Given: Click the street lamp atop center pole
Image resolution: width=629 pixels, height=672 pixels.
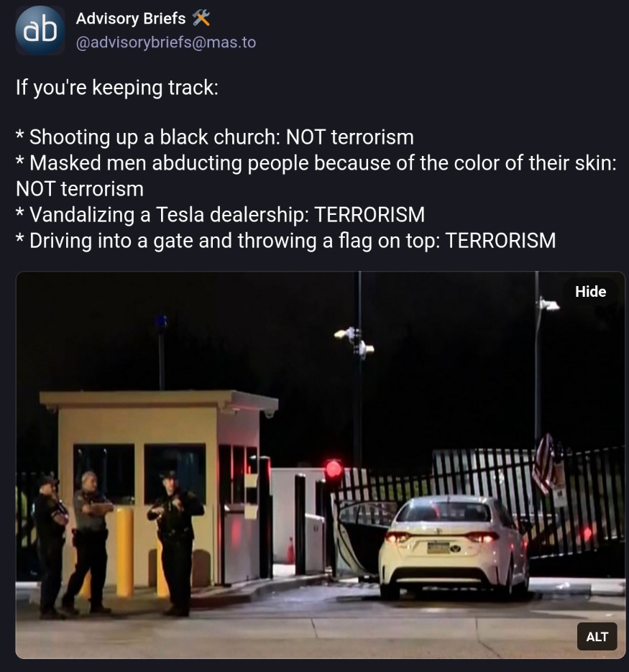Looking at the screenshot, I should pyautogui.click(x=354, y=340).
